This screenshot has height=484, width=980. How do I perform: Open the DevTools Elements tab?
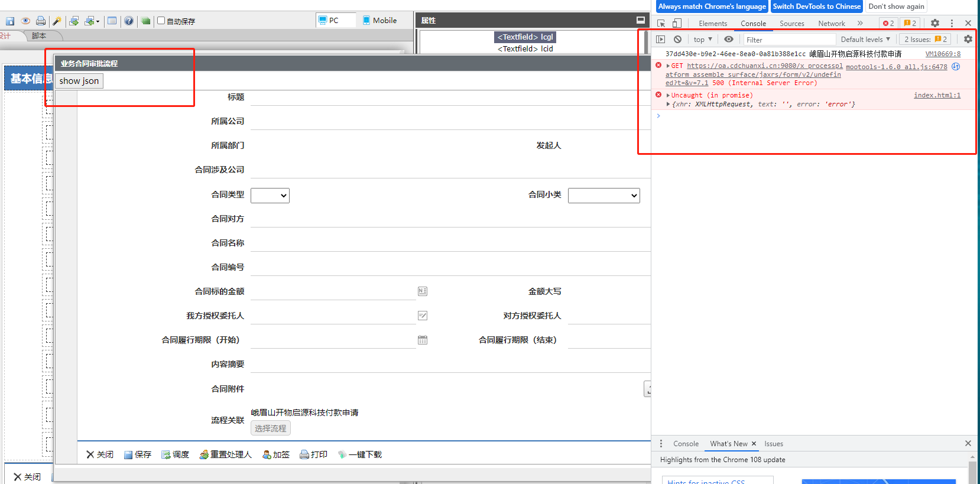(x=713, y=24)
